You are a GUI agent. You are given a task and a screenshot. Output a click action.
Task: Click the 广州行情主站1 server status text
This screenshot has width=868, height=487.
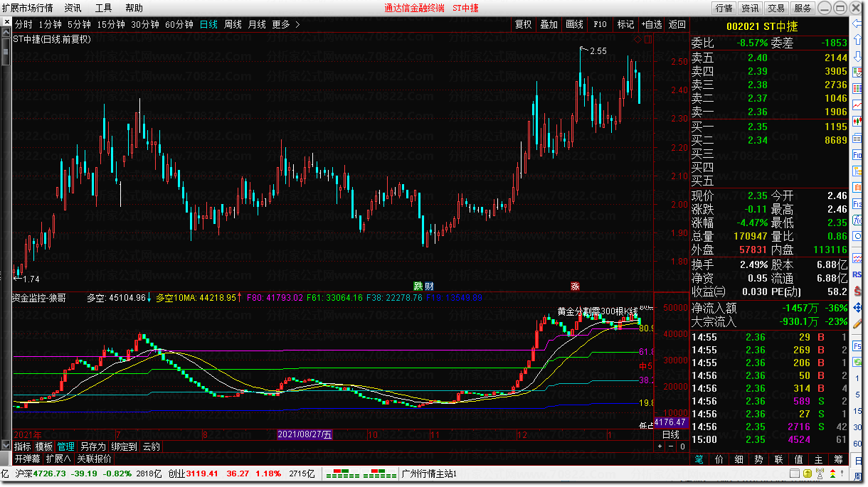429,474
